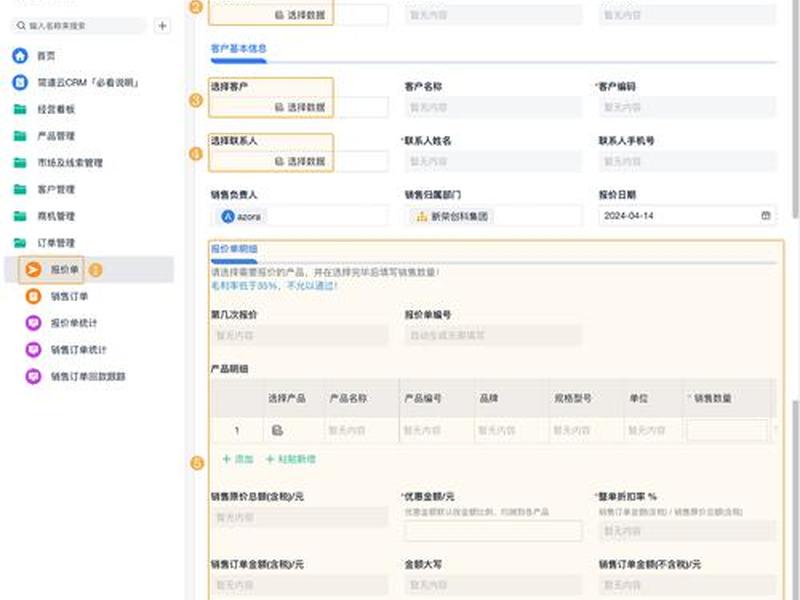Open the 销售订单 form icon
The width and height of the screenshot is (800, 600).
coord(33,296)
